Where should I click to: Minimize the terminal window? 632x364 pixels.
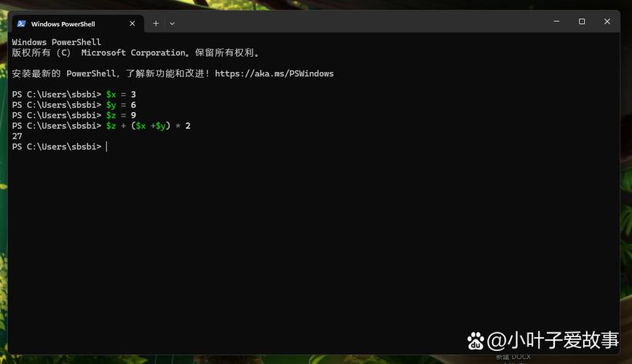point(556,21)
